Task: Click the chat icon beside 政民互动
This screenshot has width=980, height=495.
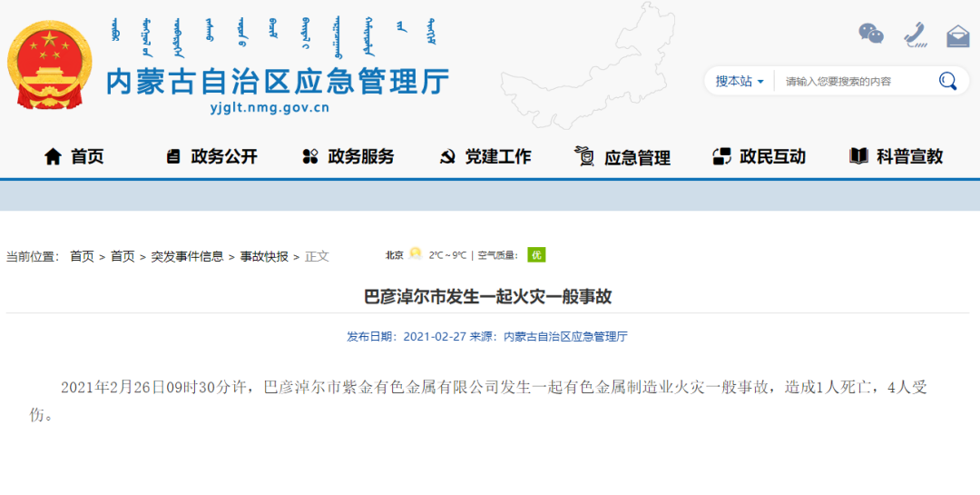Action: pyautogui.click(x=722, y=156)
